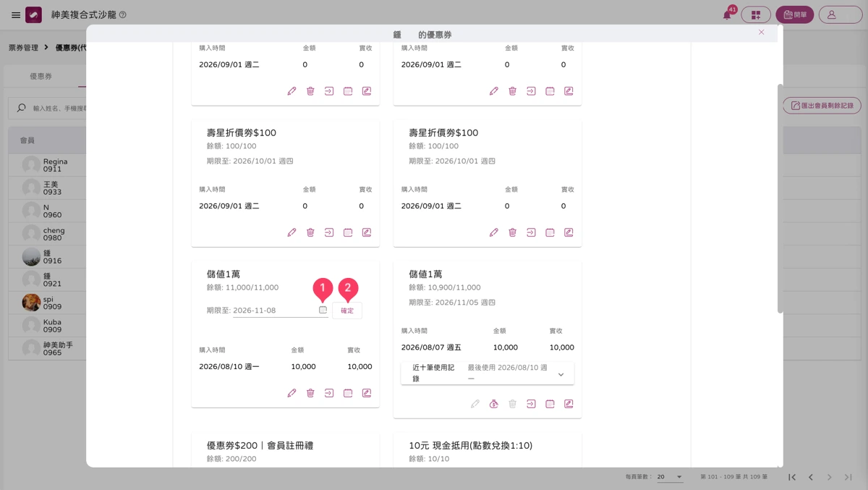Viewport: 868px width, 490px height.
Task: Click the calendar icon in the 11,000/11,000 card's bottom row
Action: [348, 393]
